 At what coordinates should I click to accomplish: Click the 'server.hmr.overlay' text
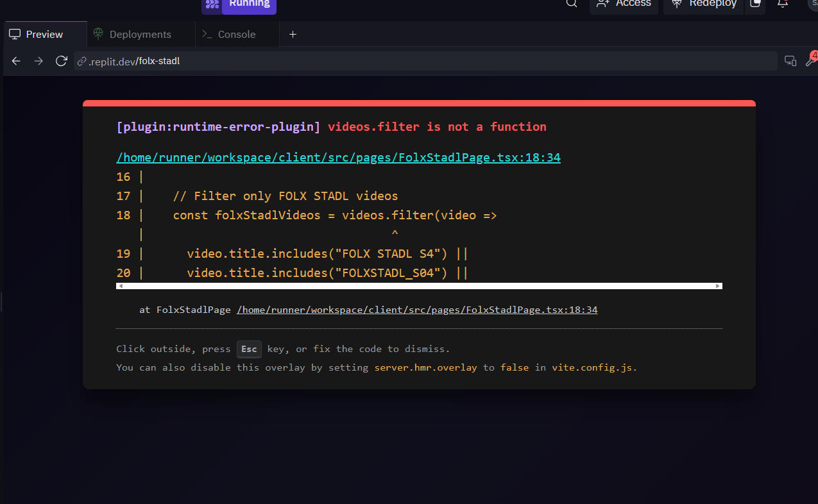(425, 368)
